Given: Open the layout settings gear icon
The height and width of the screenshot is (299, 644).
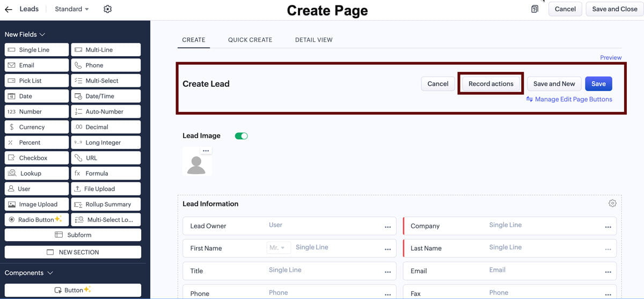Looking at the screenshot, I should point(107,9).
